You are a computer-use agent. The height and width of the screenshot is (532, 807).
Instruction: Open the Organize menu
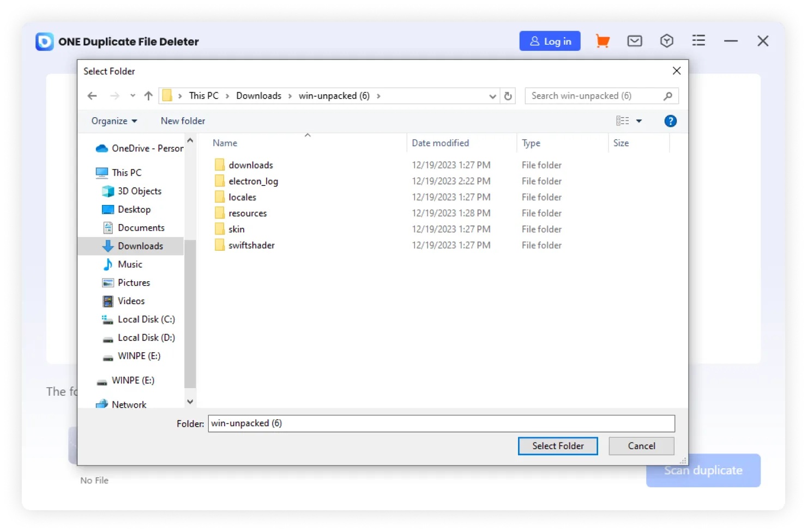click(x=114, y=121)
